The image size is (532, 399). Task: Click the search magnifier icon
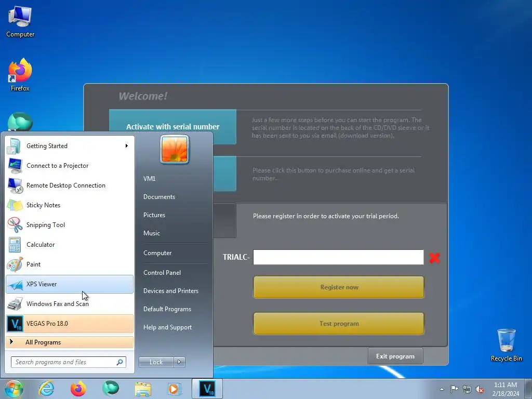(x=119, y=362)
